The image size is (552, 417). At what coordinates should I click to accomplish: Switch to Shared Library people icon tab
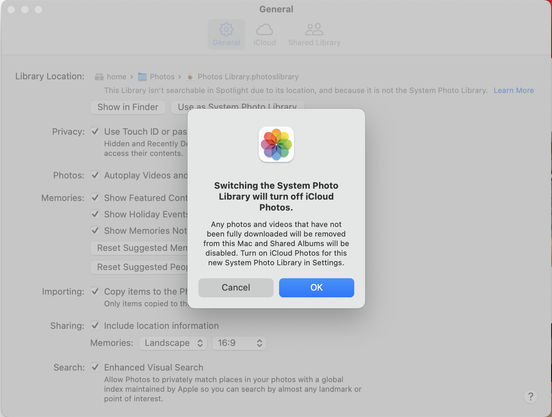point(314,30)
